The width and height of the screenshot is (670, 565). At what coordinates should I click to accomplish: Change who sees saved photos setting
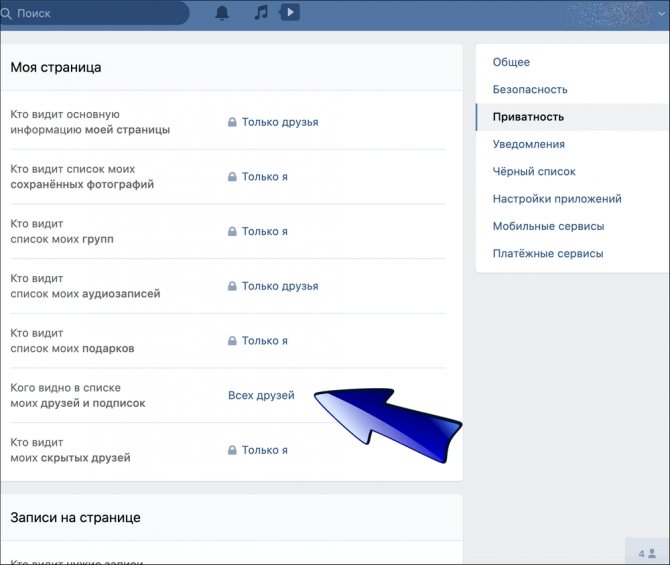coord(258,177)
